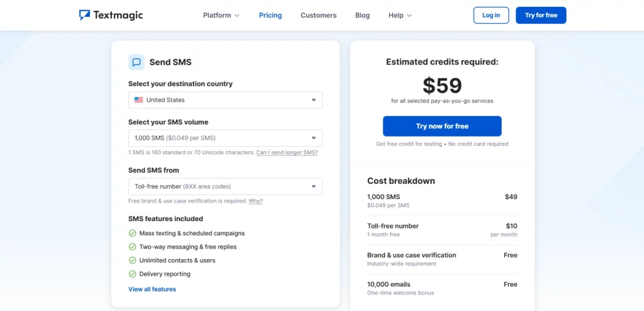The image size is (644, 311).
Task: Click the United States flag icon
Action: pos(139,100)
